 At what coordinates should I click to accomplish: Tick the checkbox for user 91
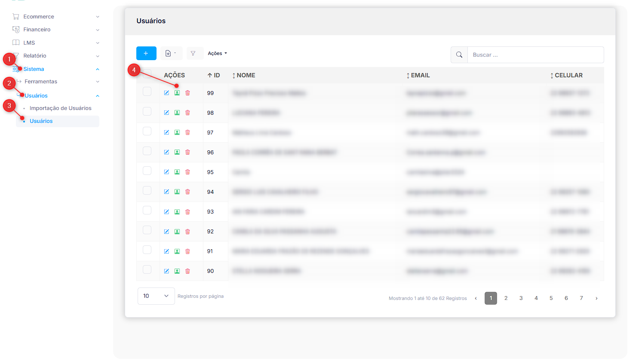pos(147,250)
